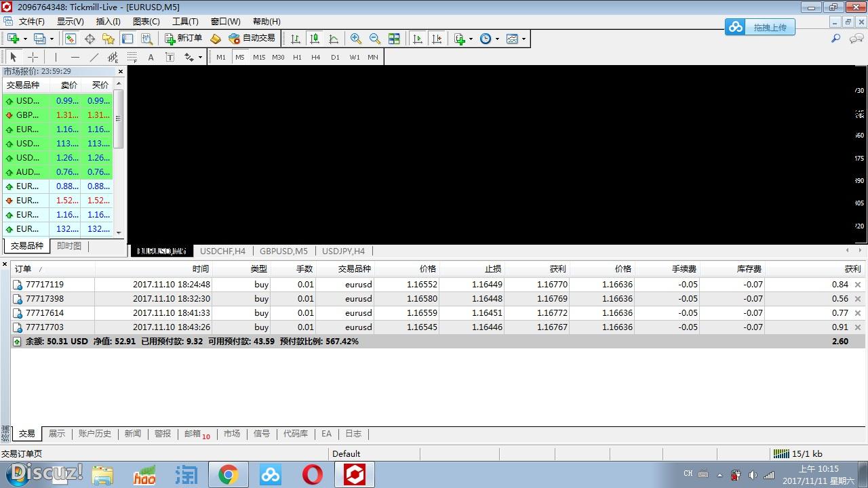Viewport: 868px width, 488px height.
Task: Toggle 自动交易 auto trading button
Action: [x=252, y=39]
